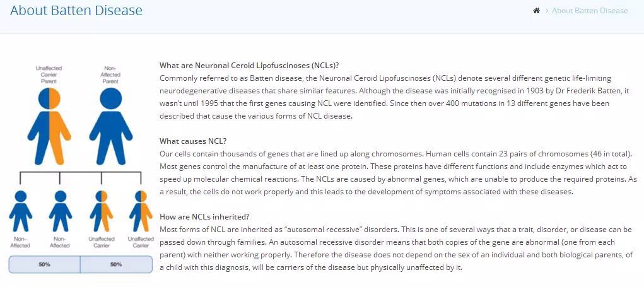The image size is (644, 287).
Task: Click the left 50% bar segment
Action: point(44,264)
